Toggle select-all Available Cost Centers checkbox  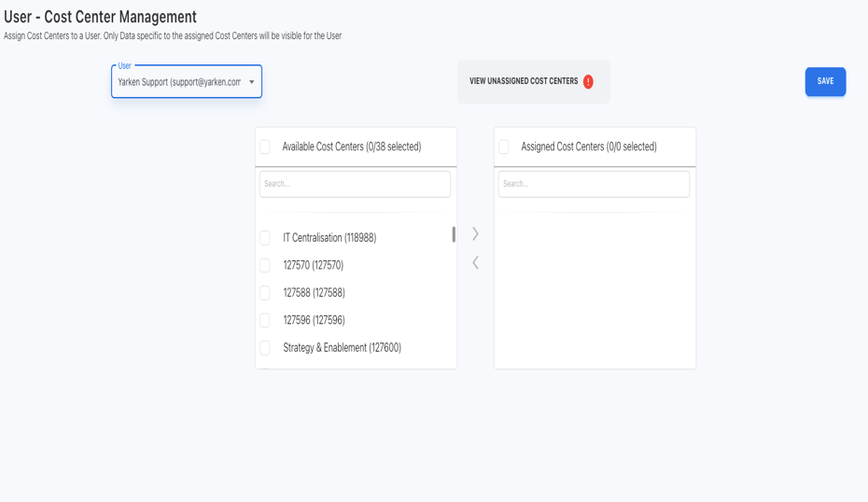265,146
